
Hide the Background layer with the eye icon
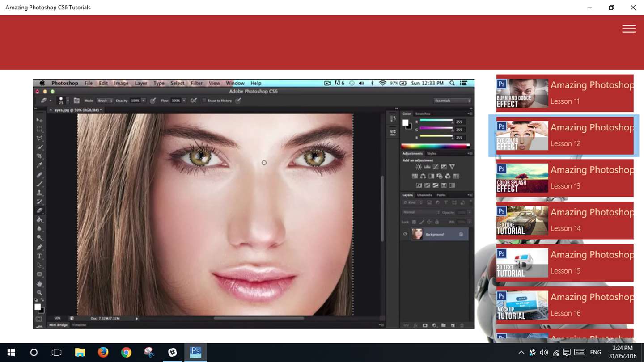click(x=405, y=234)
